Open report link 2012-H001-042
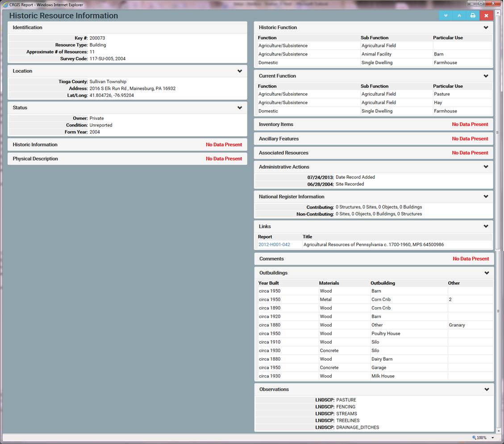Image resolution: width=504 pixels, height=444 pixels. [274, 245]
